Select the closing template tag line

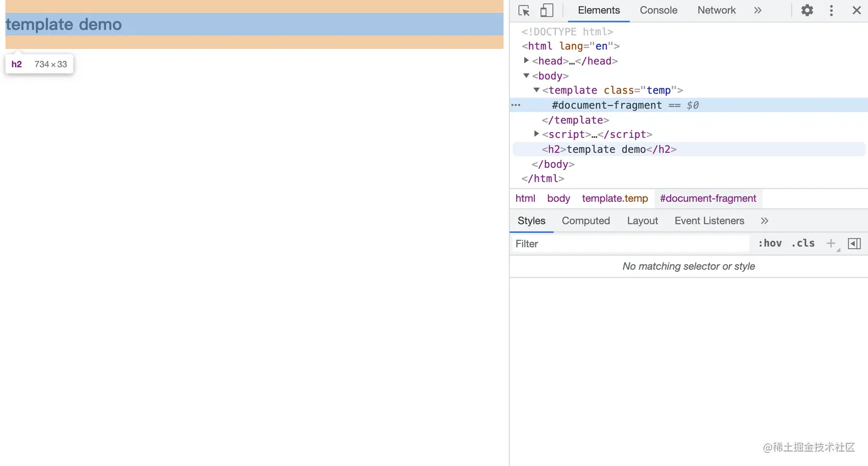click(576, 120)
